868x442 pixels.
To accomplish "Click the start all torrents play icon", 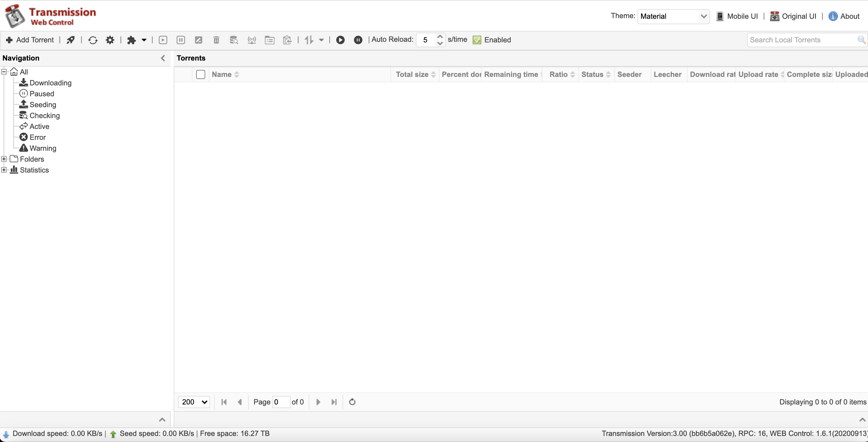I will tap(340, 40).
